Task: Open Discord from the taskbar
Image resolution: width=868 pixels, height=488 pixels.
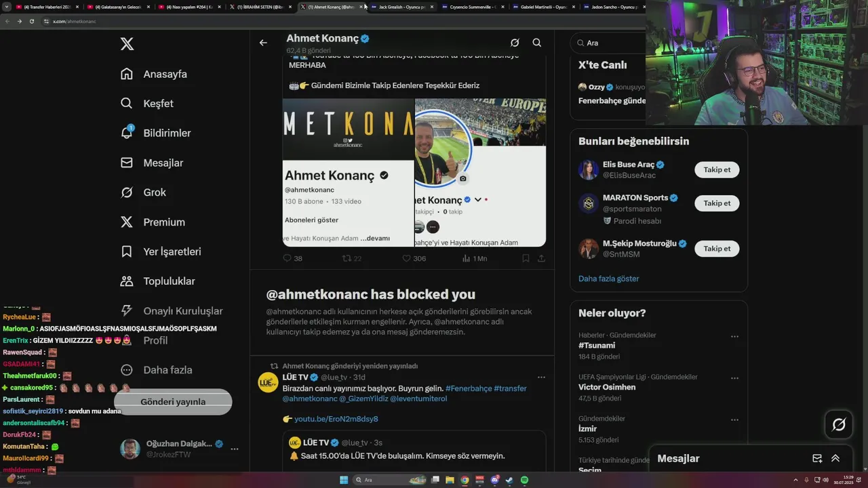Action: [495, 480]
